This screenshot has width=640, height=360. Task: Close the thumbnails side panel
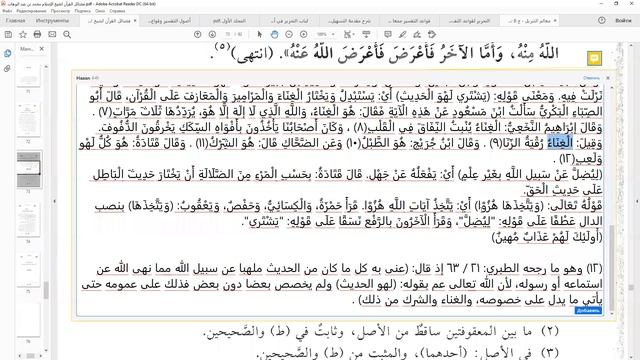point(42,49)
